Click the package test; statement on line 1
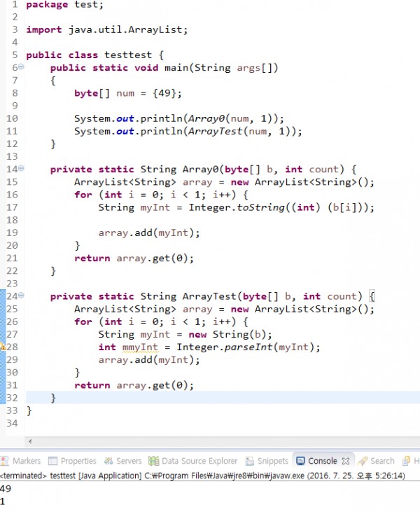Image resolution: width=420 pixels, height=512 pixels. pyautogui.click(x=64, y=5)
